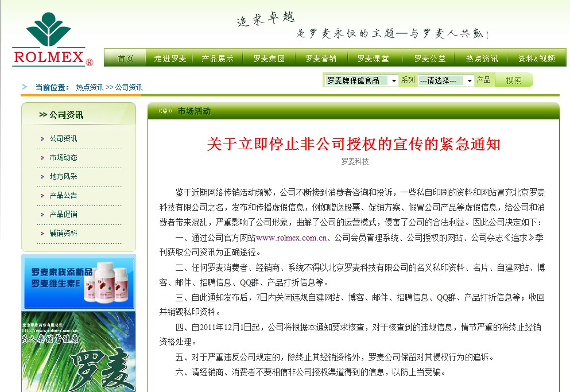Go to 产品展示 in navigation bar
The width and height of the screenshot is (570, 392).
218,58
